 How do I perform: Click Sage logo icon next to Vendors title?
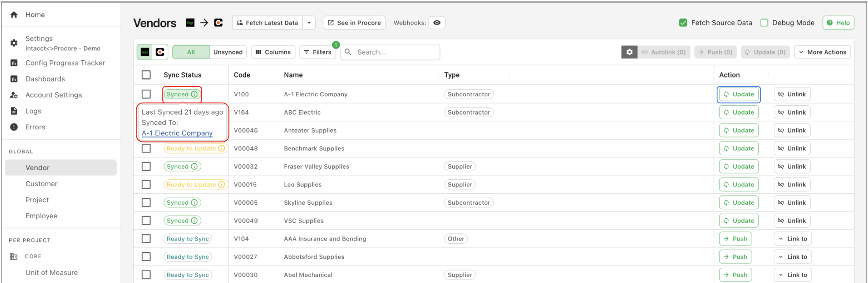coord(190,23)
